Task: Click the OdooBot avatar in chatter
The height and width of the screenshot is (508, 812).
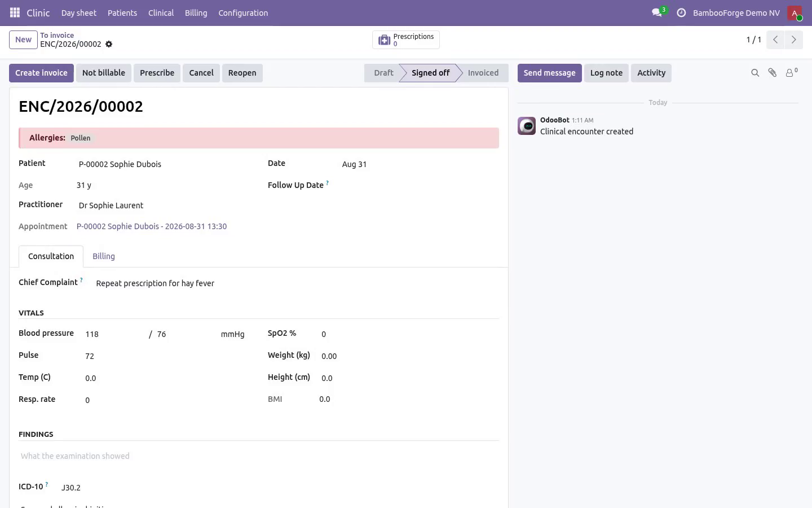Action: (527, 126)
